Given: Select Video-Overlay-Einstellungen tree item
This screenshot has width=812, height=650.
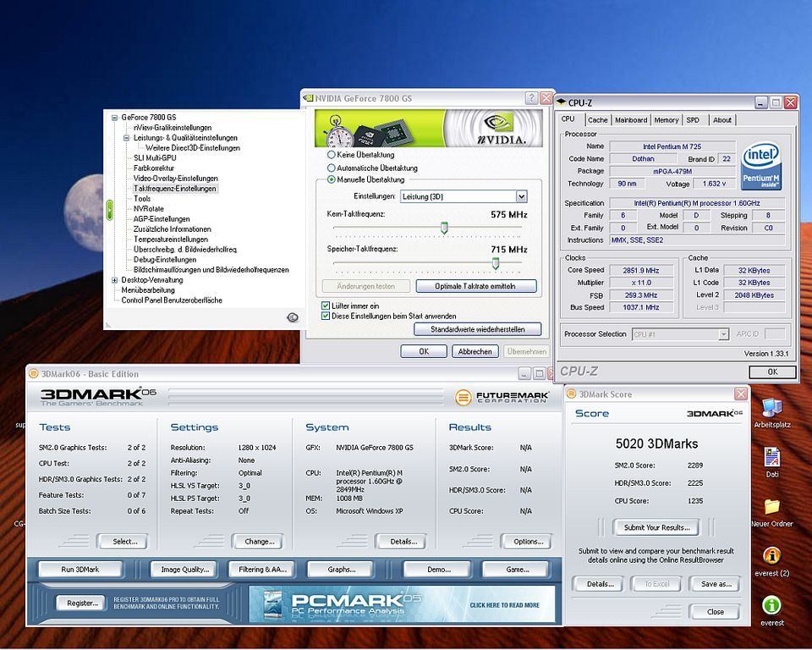Looking at the screenshot, I should pyautogui.click(x=176, y=179).
